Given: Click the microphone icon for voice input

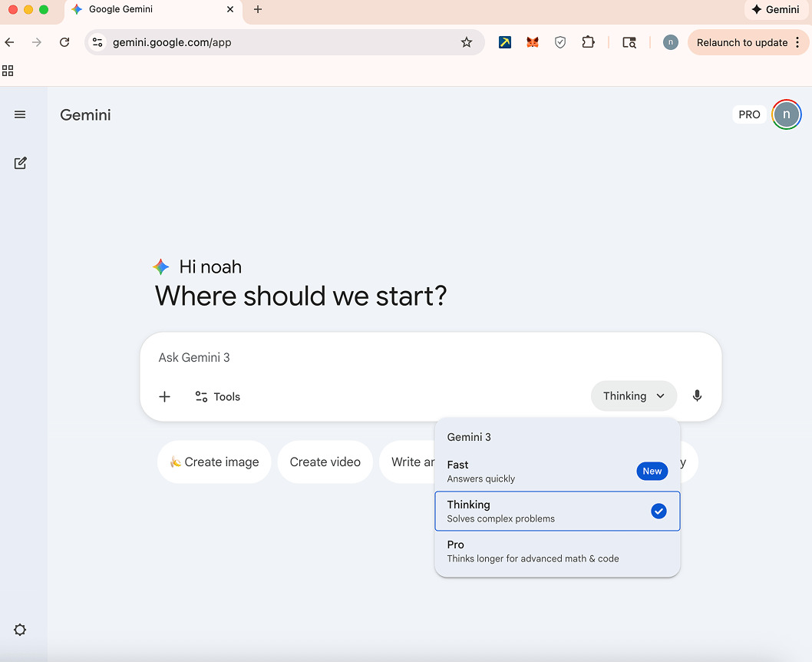Looking at the screenshot, I should click(697, 396).
